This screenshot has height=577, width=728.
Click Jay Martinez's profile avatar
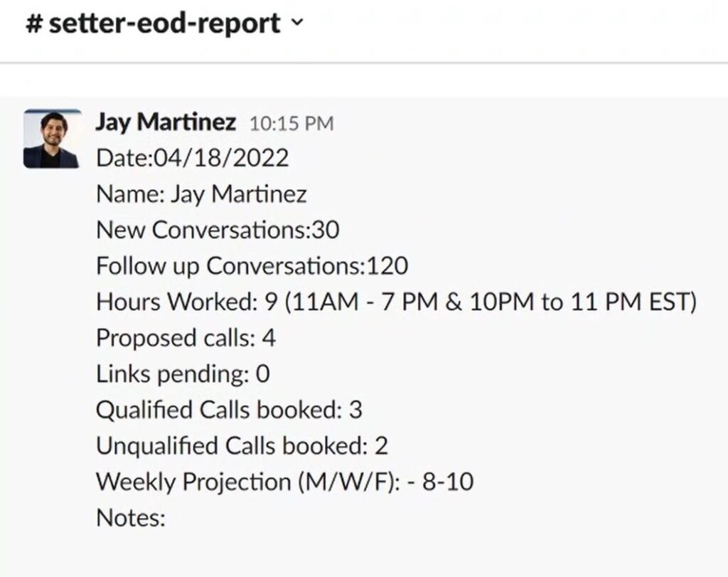52,139
